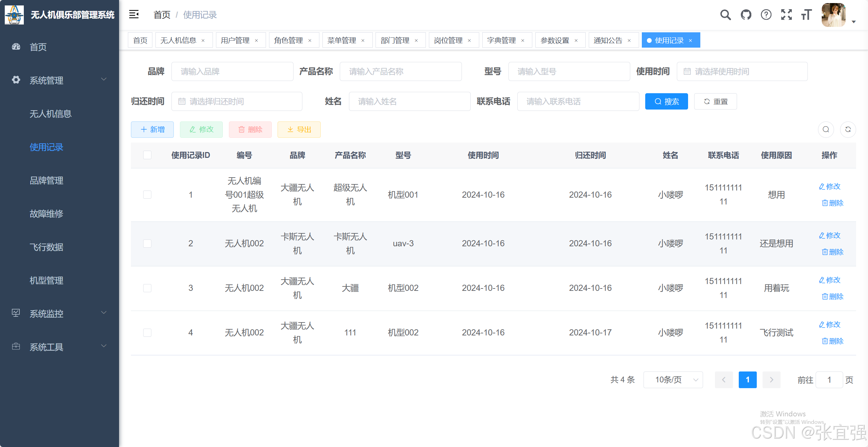Open the 品牌管理 sidebar menu item

(x=46, y=180)
